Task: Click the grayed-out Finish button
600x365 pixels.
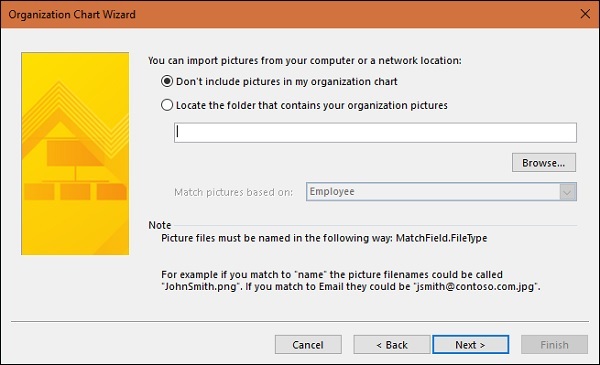Action: pyautogui.click(x=554, y=345)
